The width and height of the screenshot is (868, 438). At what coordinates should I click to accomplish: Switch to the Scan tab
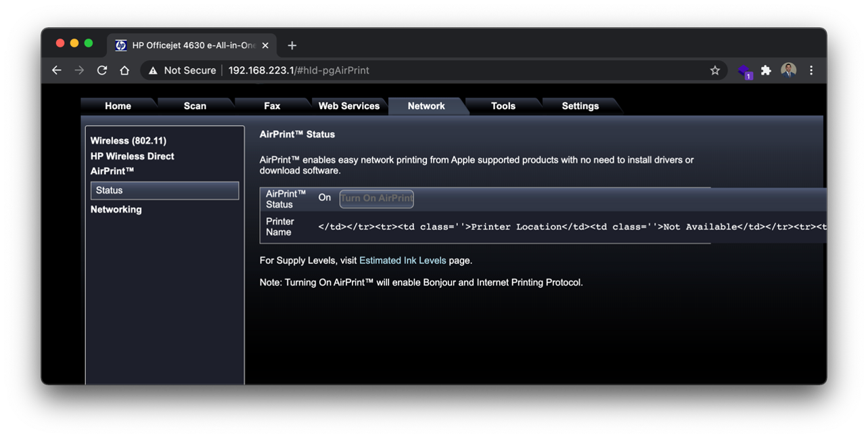tap(195, 106)
